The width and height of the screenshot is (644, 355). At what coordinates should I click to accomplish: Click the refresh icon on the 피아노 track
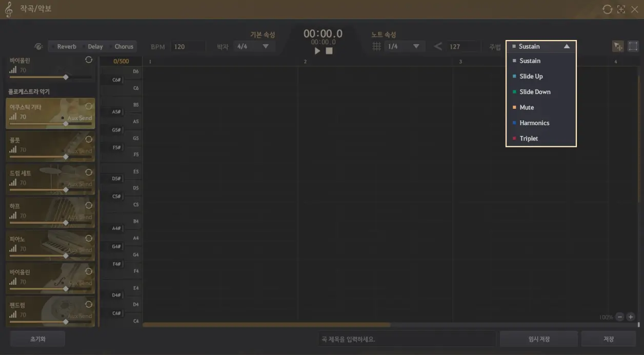(89, 238)
